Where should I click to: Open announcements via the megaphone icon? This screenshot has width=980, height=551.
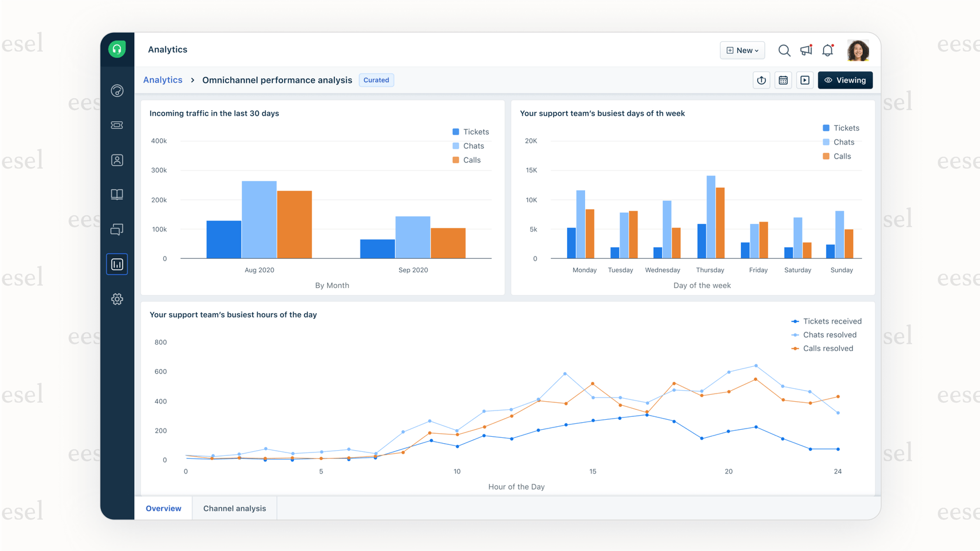tap(806, 50)
